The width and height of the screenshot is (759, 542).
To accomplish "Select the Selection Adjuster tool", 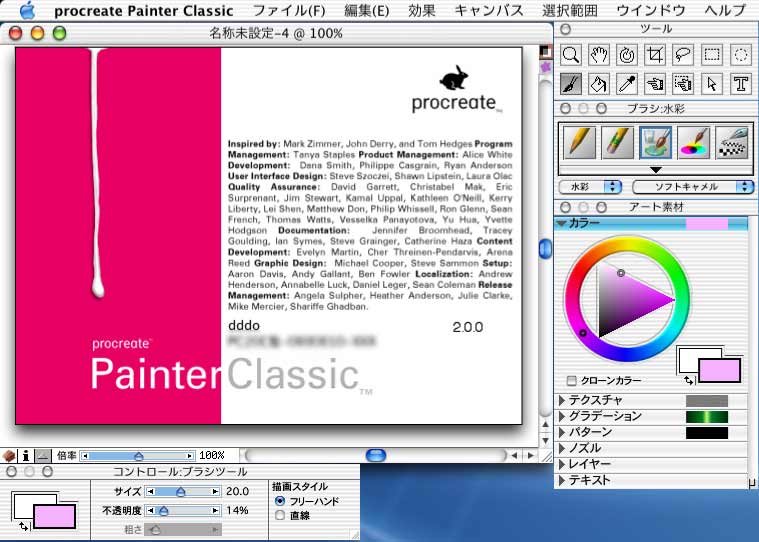I will (683, 84).
